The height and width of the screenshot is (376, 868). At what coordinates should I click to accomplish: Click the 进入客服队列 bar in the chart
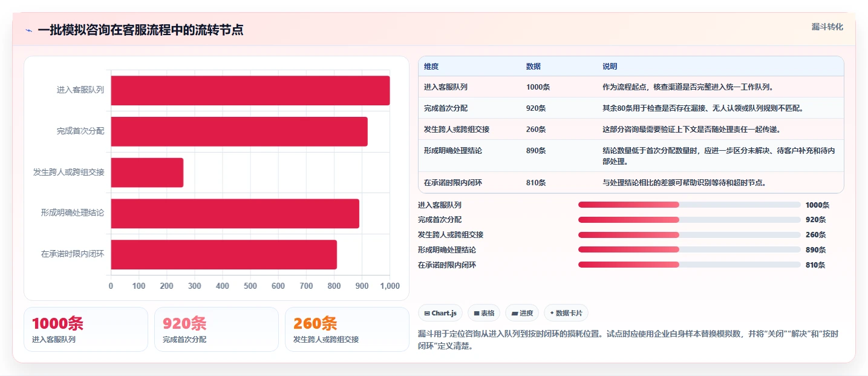click(250, 90)
